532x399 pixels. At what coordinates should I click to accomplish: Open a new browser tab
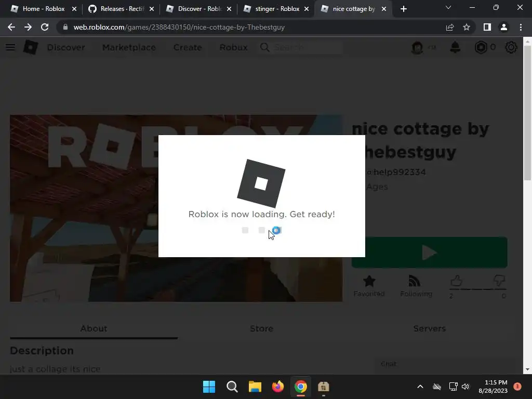tap(403, 9)
